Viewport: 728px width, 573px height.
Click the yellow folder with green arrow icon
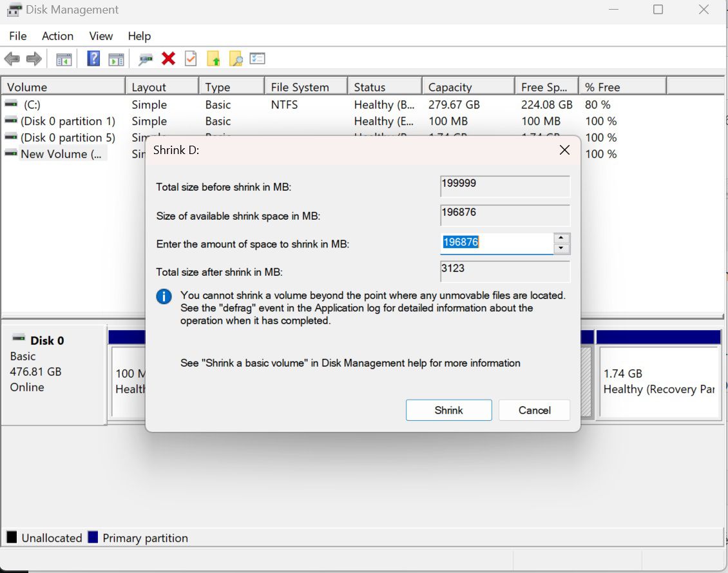pyautogui.click(x=214, y=59)
